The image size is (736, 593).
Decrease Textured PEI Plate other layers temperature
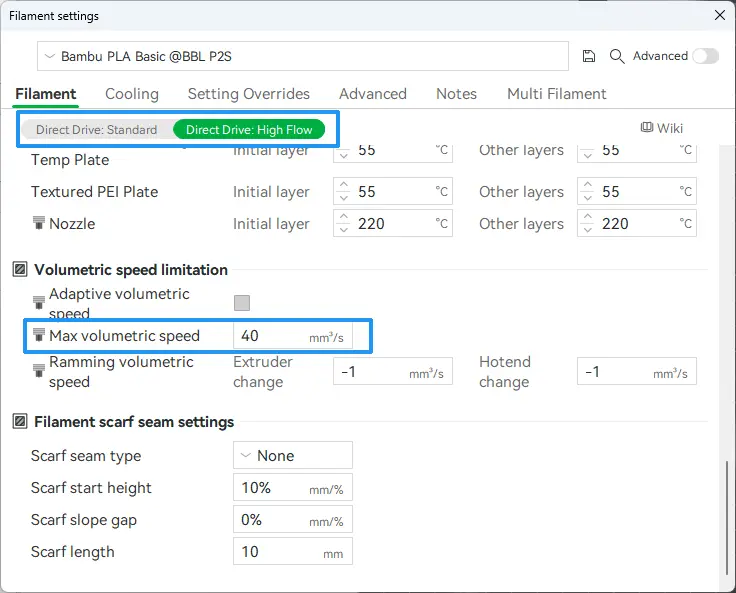click(x=588, y=198)
